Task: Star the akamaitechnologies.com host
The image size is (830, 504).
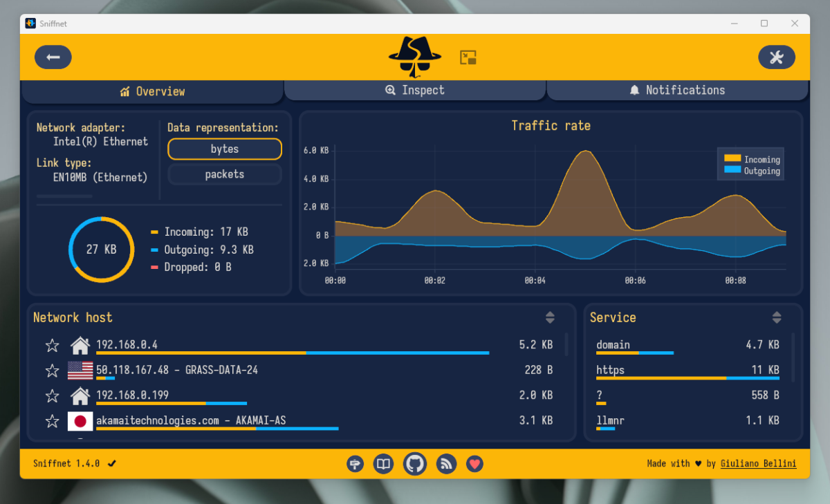Action: click(x=52, y=421)
